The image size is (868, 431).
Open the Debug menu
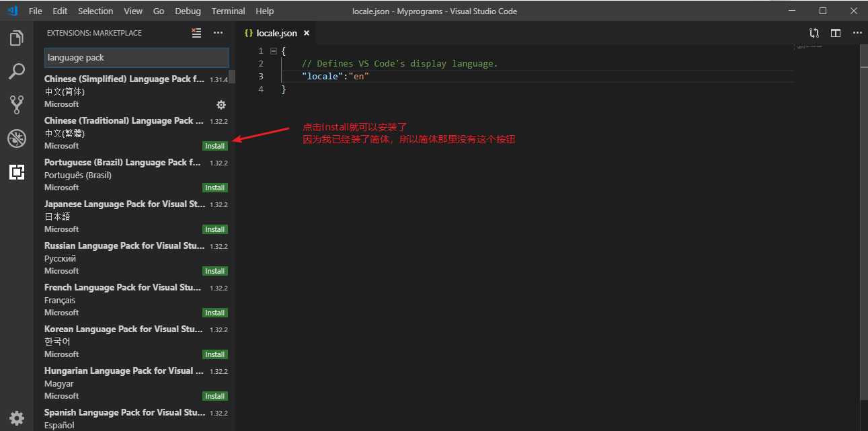click(x=188, y=11)
